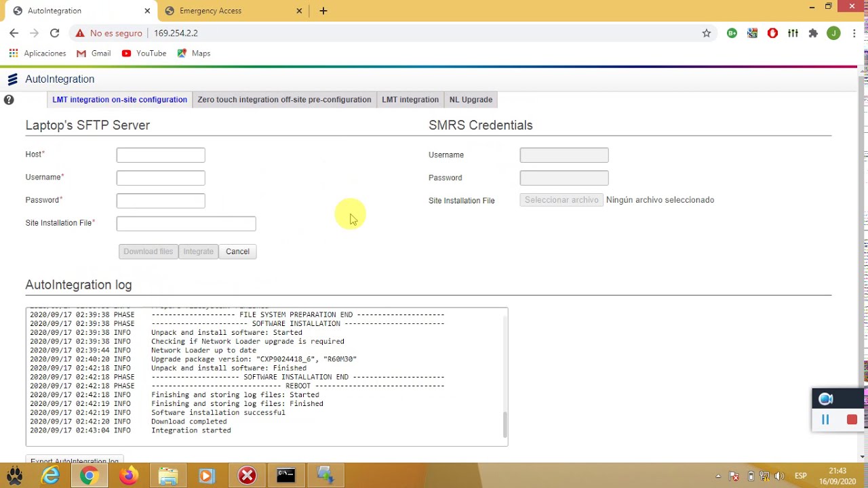Open the Chrome three-dot menu
This screenshot has width=868, height=488.
[854, 33]
